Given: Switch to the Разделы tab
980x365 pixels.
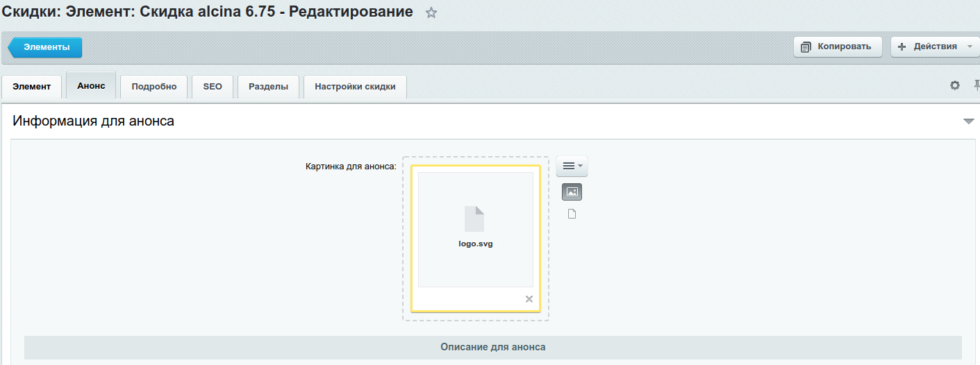Looking at the screenshot, I should pyautogui.click(x=268, y=87).
